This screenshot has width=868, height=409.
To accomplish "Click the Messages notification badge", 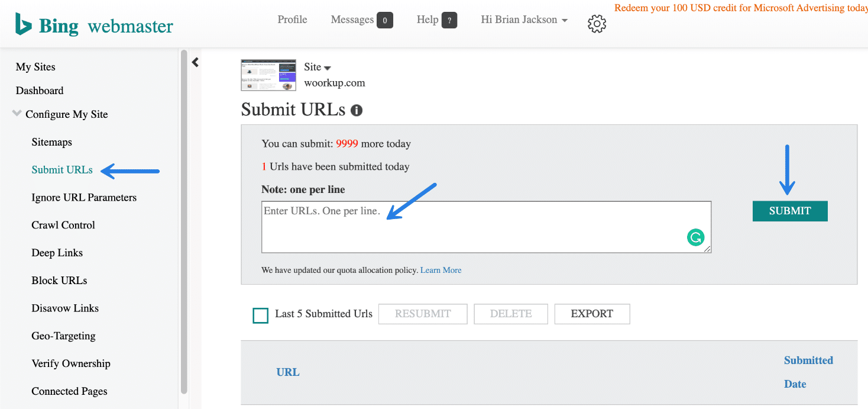I will (385, 20).
